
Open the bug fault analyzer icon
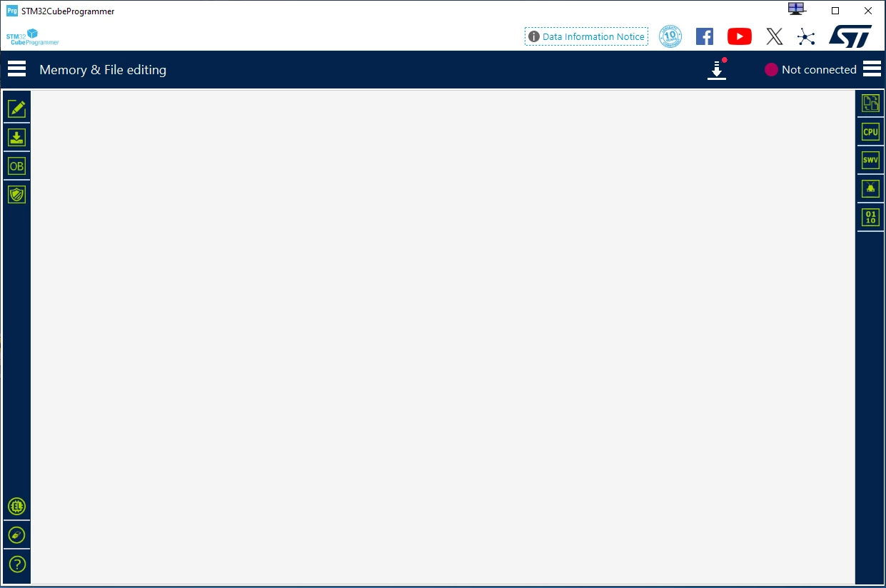coord(870,188)
